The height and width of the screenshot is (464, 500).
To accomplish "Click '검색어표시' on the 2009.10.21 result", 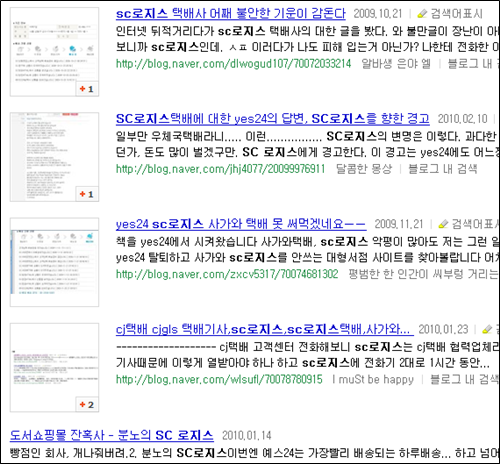I will click(456, 14).
